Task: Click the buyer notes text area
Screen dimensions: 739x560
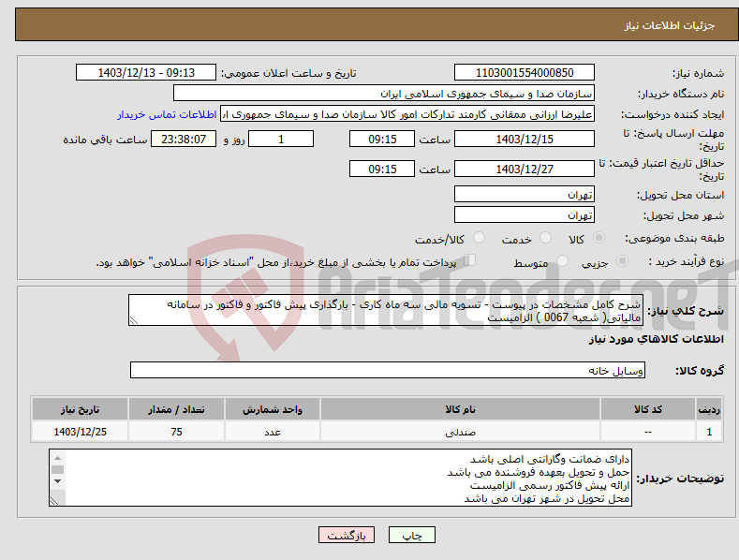Action: 340,478
